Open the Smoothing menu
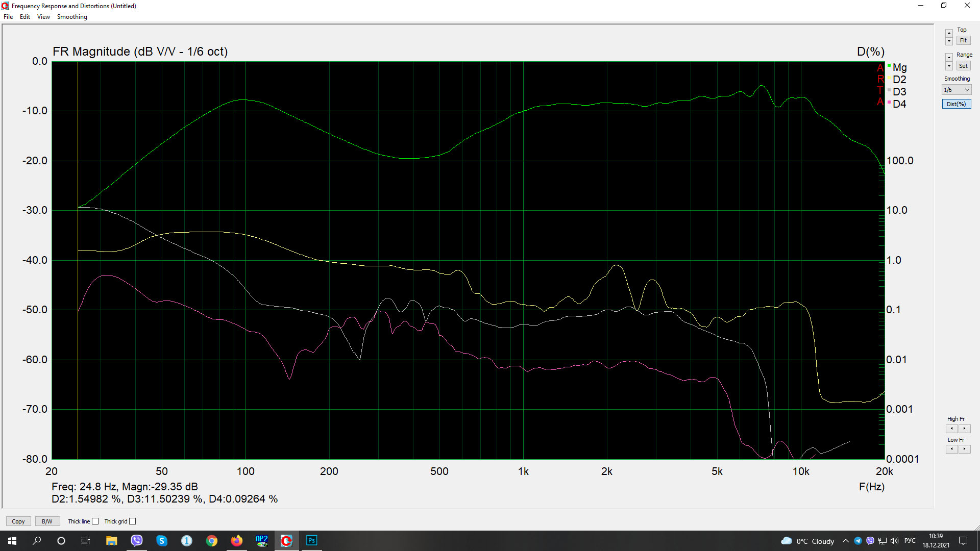Viewport: 980px width, 551px height. 72,17
